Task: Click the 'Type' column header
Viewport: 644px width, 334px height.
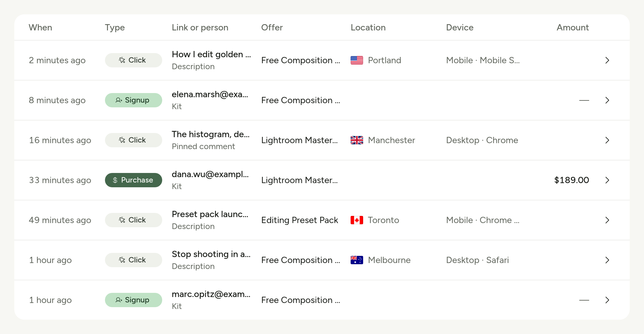Action: pyautogui.click(x=115, y=28)
